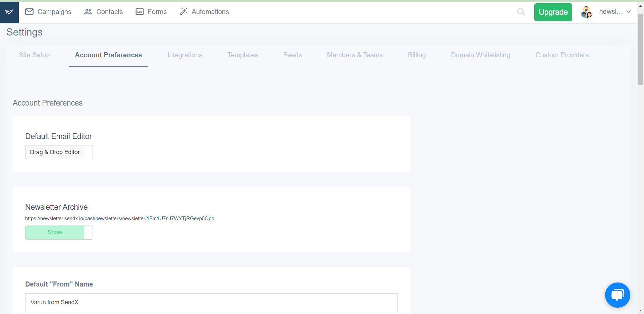Image resolution: width=644 pixels, height=314 pixels.
Task: Click the scrollbar up arrow
Action: tap(640, 5)
